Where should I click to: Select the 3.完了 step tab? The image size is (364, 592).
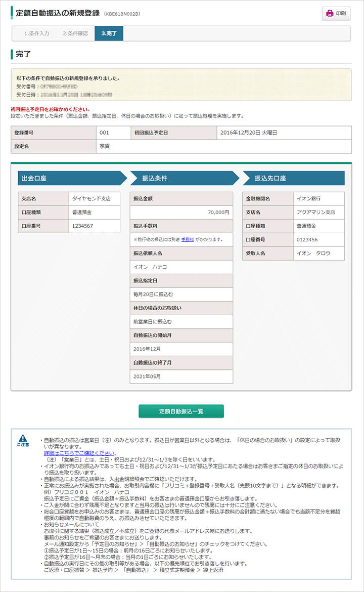click(109, 33)
